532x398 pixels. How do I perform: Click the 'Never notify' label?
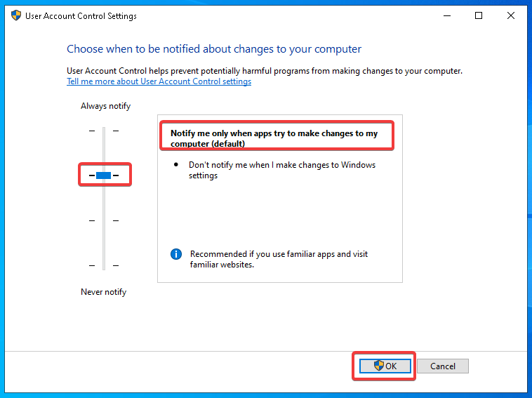pyautogui.click(x=103, y=292)
